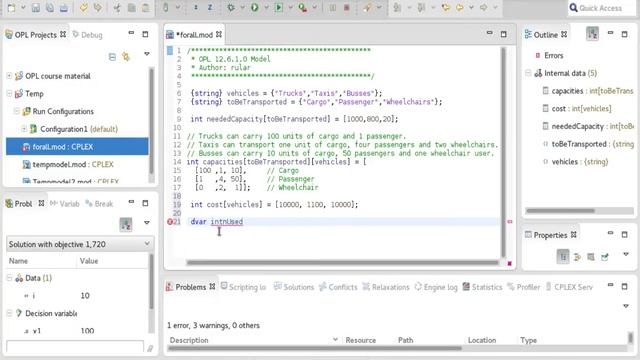Viewport: 640px width, 360px height.
Task: Click error marker on line 21
Action: [x=170, y=222]
